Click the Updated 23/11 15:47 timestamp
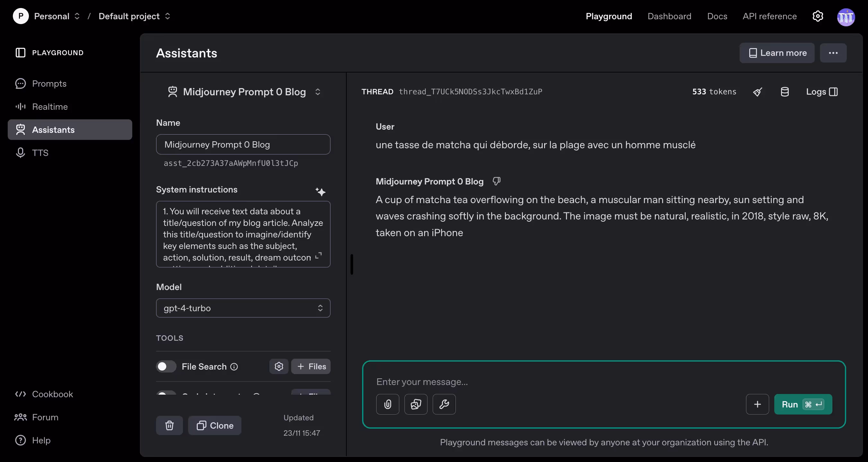Viewport: 868px width, 462px height. pos(301,425)
